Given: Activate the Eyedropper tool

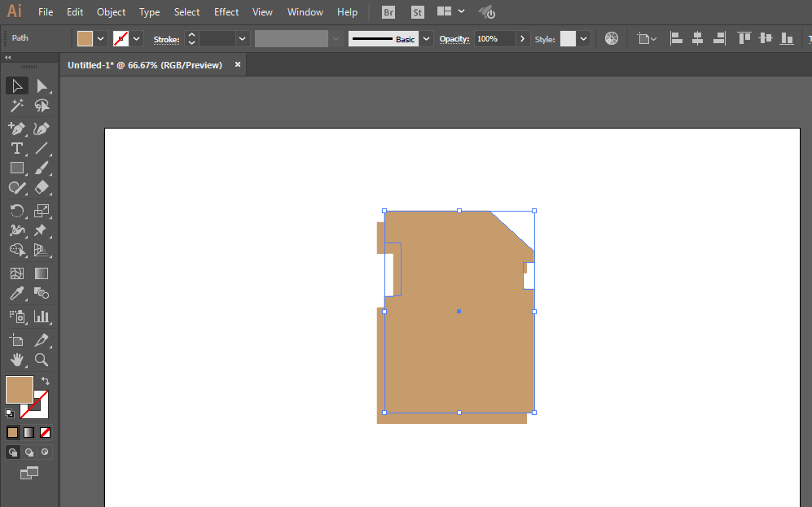Looking at the screenshot, I should coord(17,293).
